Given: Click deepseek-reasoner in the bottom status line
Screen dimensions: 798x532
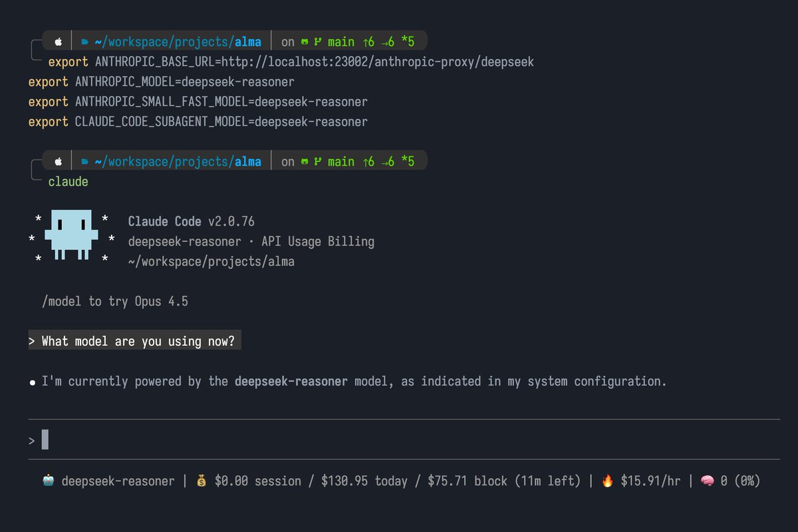Looking at the screenshot, I should pos(118,481).
